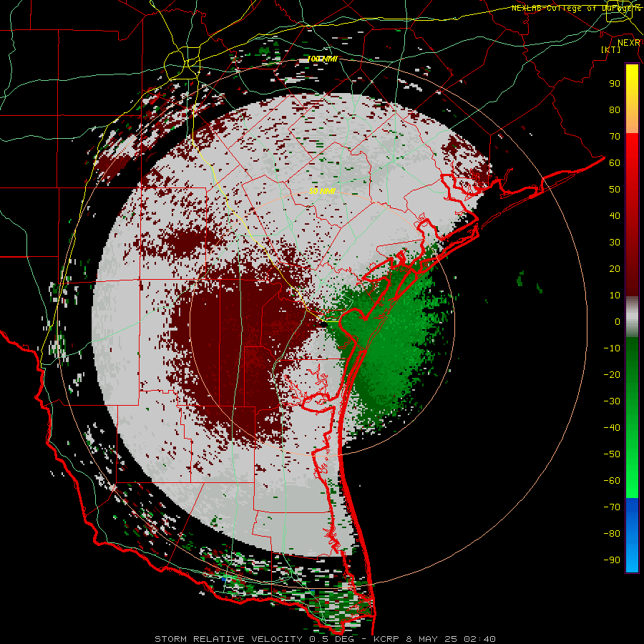644x644 pixels.
Task: Select the -10 value on velocity scale
Action: [x=612, y=348]
